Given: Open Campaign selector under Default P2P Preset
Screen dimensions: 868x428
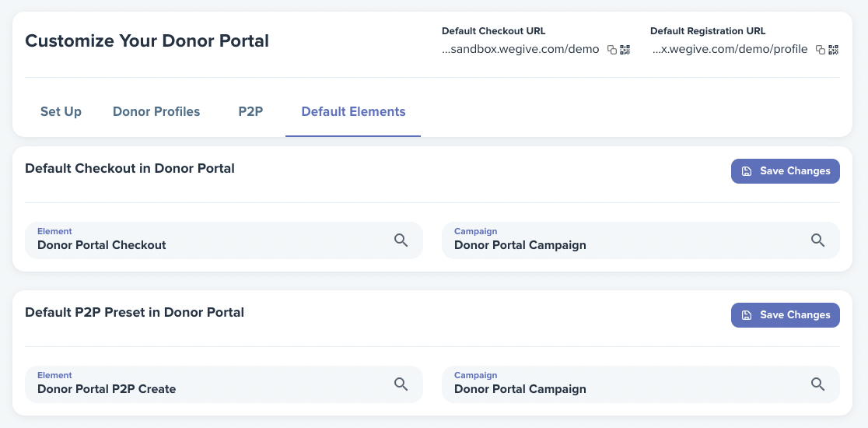Looking at the screenshot, I should pyautogui.click(x=640, y=384).
